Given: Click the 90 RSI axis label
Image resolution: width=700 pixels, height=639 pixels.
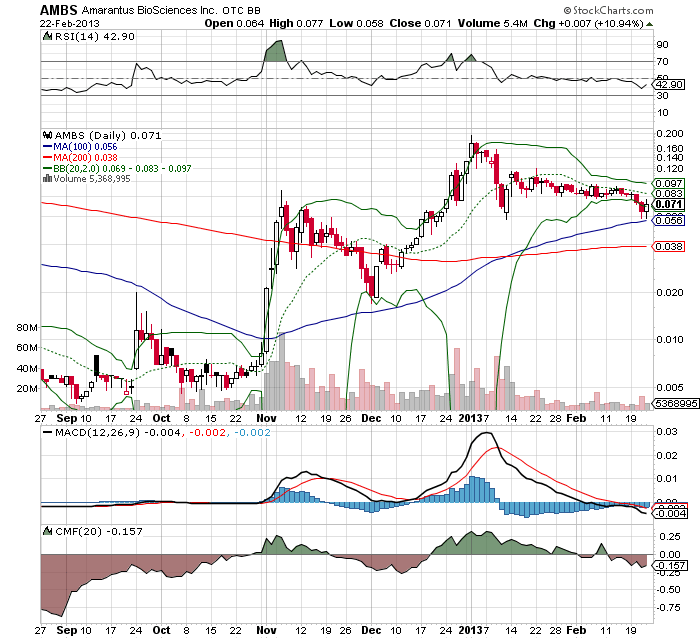Looking at the screenshot, I should click(x=662, y=45).
